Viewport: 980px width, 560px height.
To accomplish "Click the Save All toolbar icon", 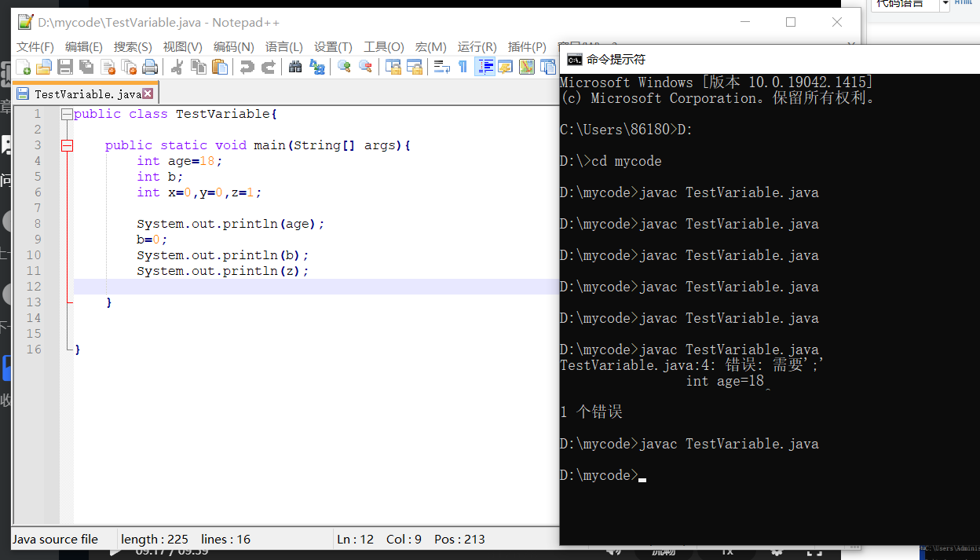I will [86, 67].
